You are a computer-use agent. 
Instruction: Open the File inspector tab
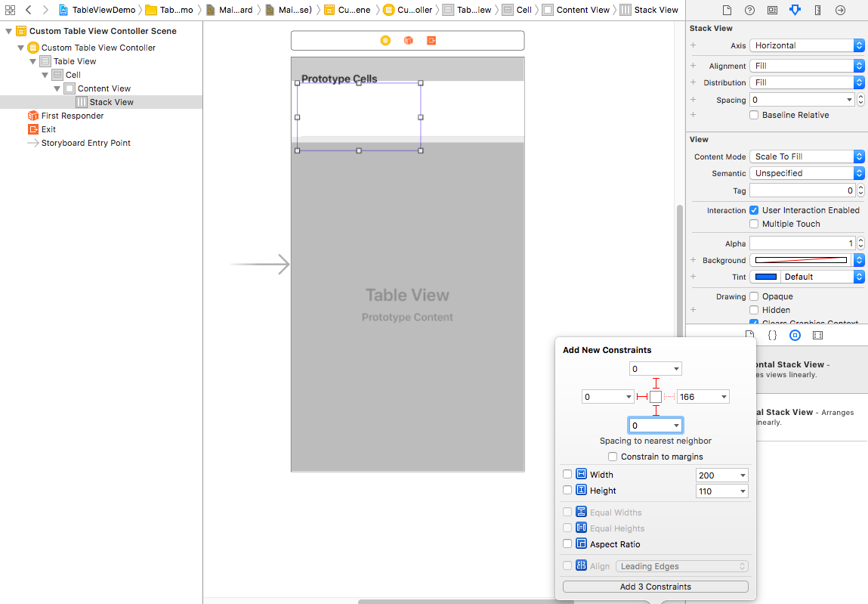727,11
